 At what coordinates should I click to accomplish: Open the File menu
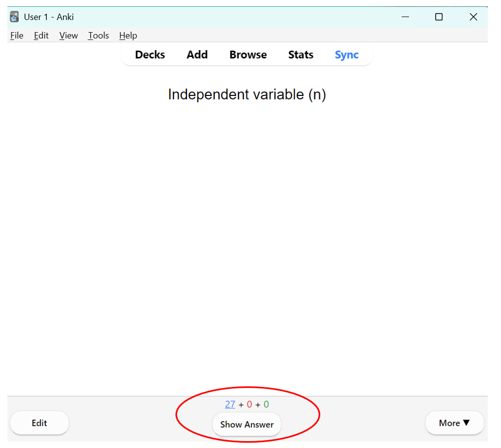pyautogui.click(x=17, y=35)
